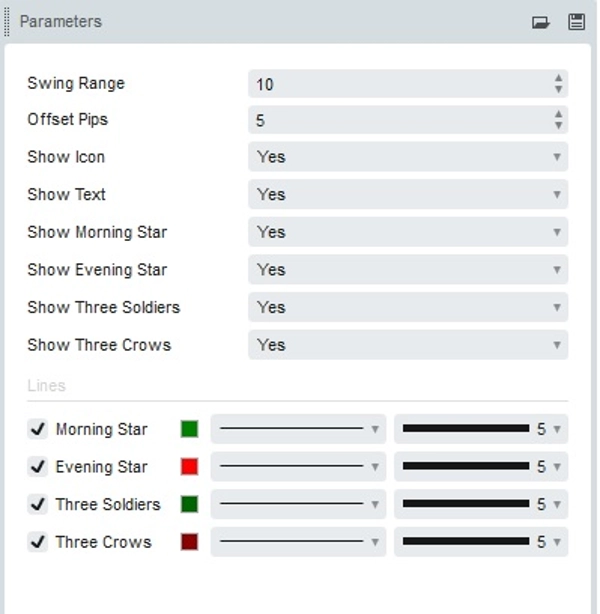Open the Morning Star line style dropdown

[298, 429]
